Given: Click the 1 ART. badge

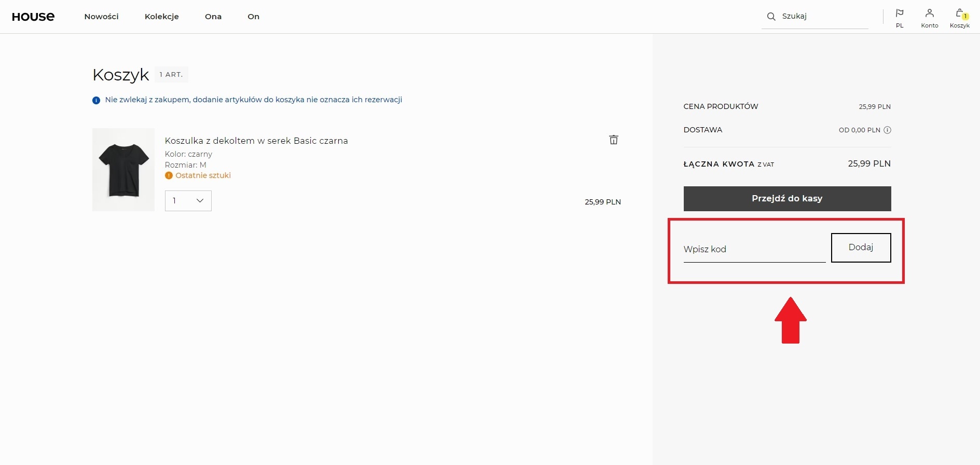Looking at the screenshot, I should pos(171,75).
